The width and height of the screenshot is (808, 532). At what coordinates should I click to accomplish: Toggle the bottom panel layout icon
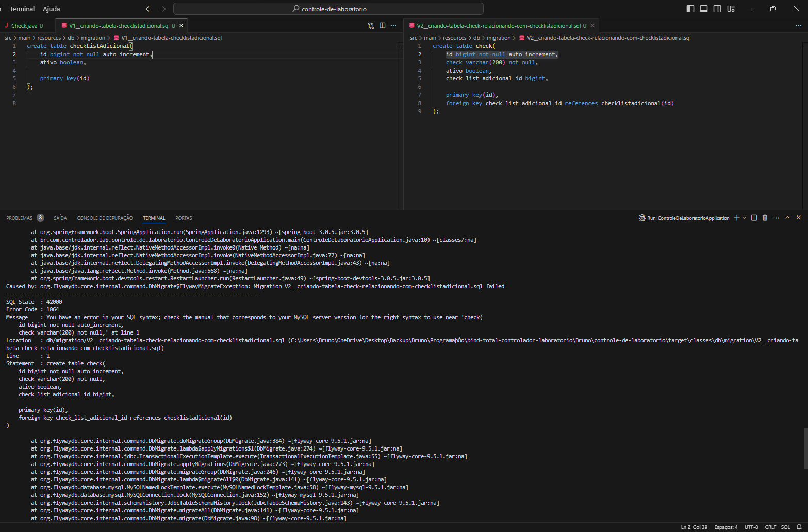(704, 9)
